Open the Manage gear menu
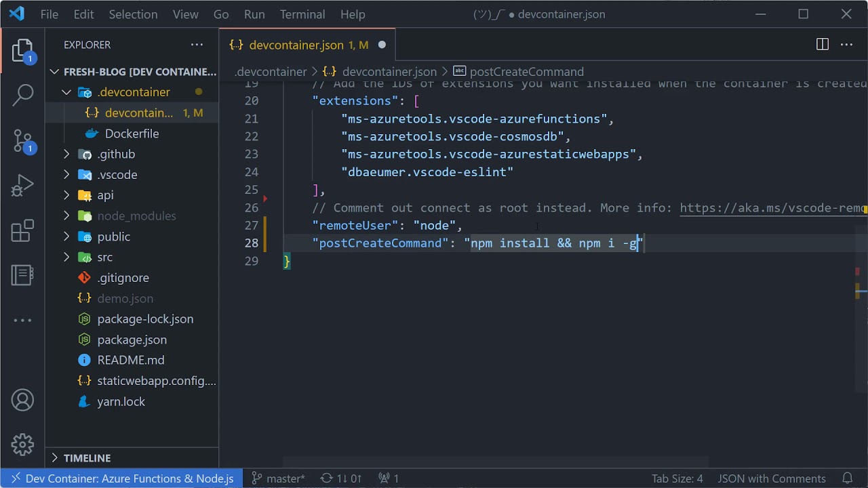868x488 pixels. [22, 445]
